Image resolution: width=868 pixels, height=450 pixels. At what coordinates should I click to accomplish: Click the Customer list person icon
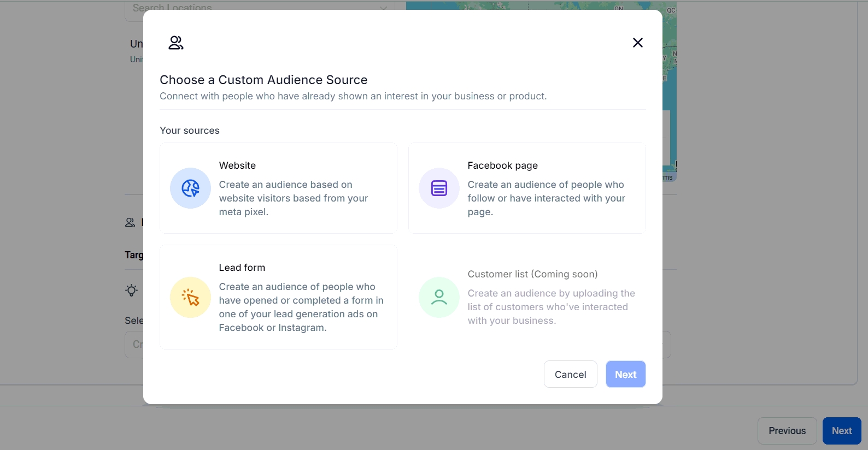(439, 298)
